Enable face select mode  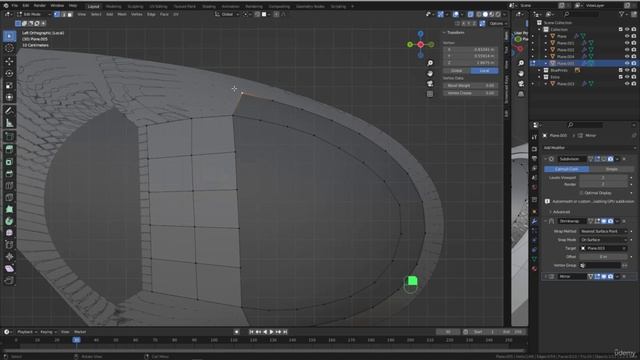click(70, 14)
